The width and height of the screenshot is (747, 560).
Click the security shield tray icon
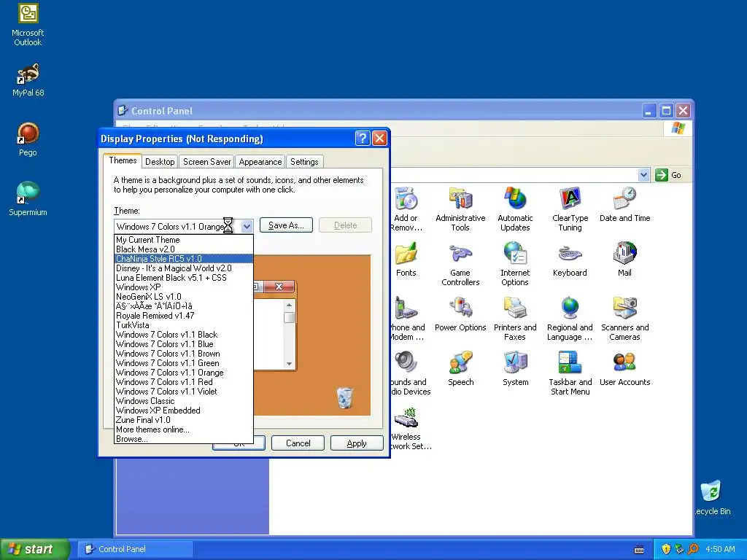point(666,549)
